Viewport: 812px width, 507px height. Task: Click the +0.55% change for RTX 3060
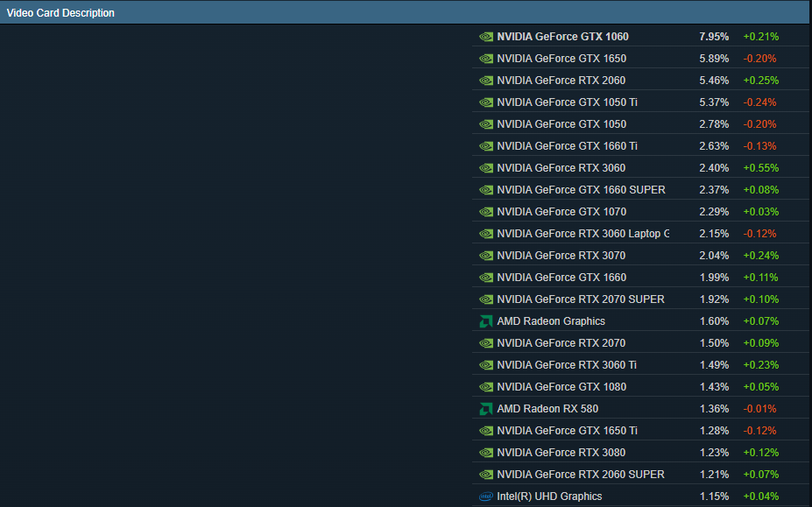click(x=760, y=168)
